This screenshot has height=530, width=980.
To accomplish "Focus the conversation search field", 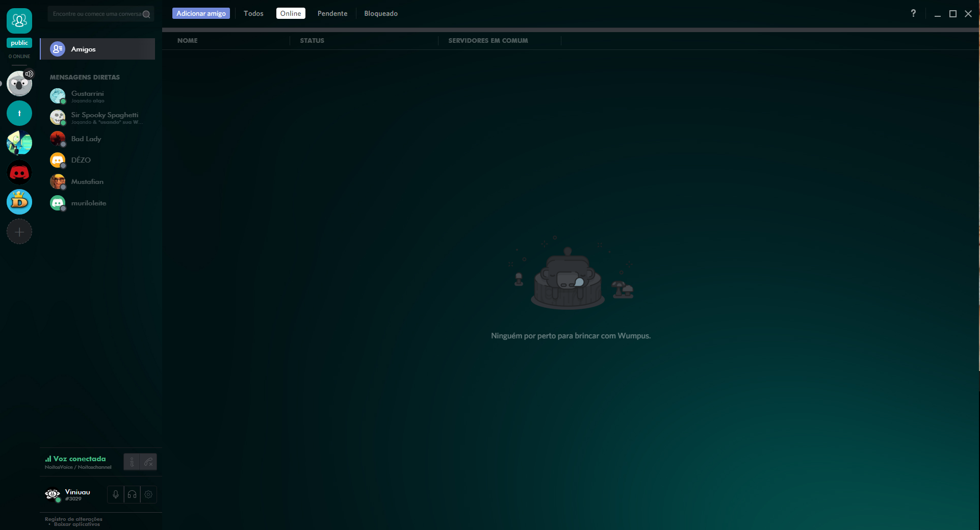I will pyautogui.click(x=101, y=14).
